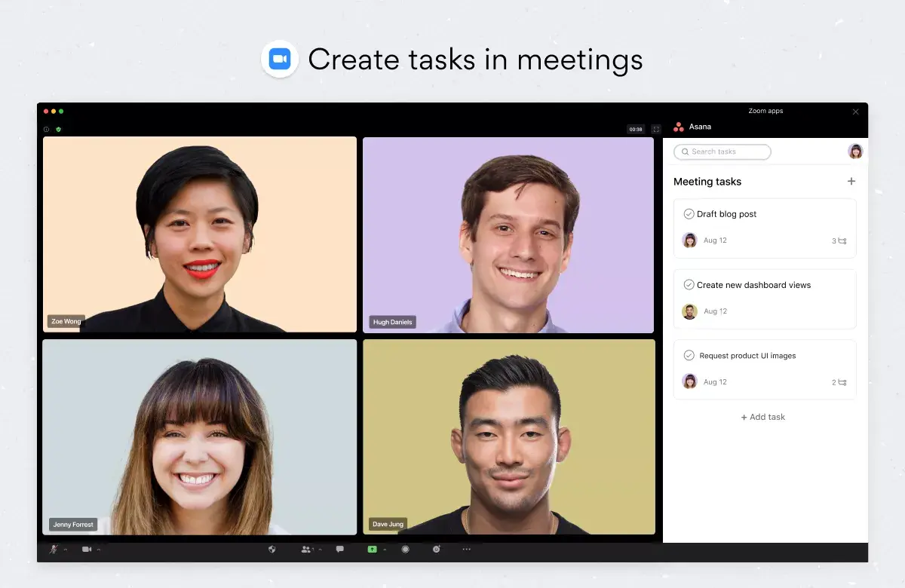905x588 pixels.
Task: Select the Zoom apps panel header
Action: (x=765, y=111)
